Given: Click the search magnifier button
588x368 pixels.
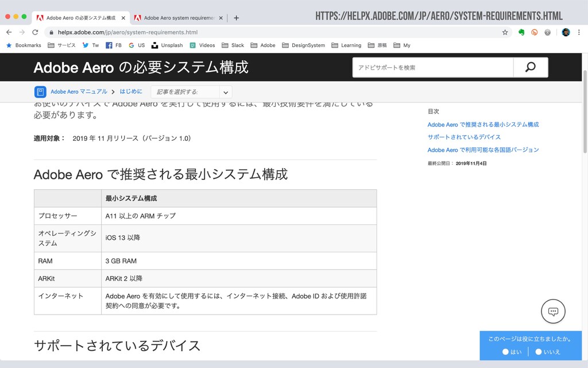Looking at the screenshot, I should pyautogui.click(x=530, y=67).
